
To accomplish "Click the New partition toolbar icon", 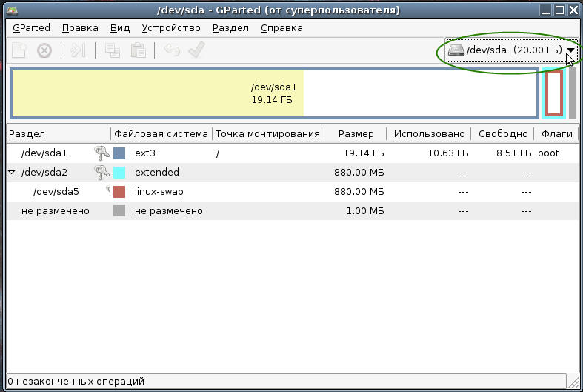I will coord(19,50).
